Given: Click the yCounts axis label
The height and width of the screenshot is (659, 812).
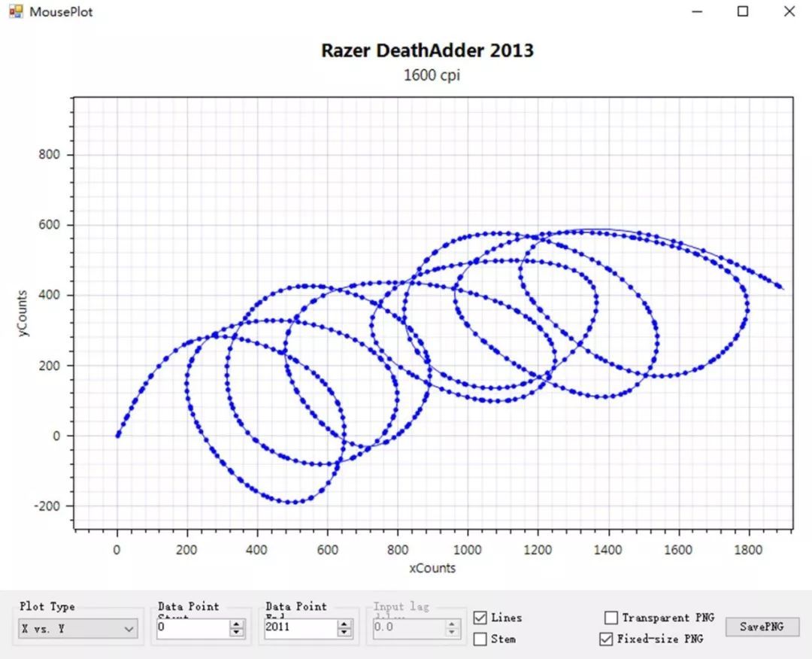Looking at the screenshot, I should [21, 314].
